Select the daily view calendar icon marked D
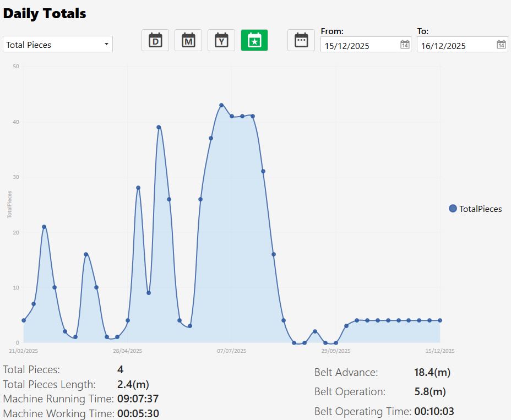Viewport: 511px width, 420px height. 155,40
